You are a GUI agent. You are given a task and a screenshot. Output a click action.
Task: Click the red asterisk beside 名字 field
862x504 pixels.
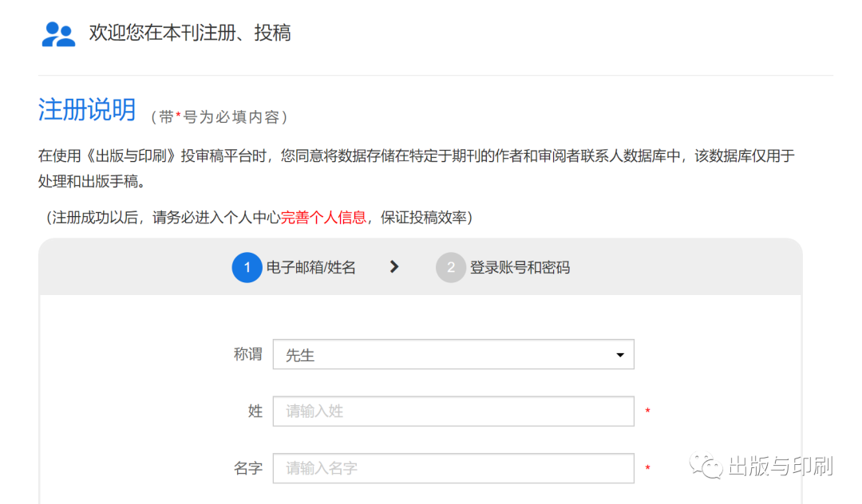pos(647,468)
